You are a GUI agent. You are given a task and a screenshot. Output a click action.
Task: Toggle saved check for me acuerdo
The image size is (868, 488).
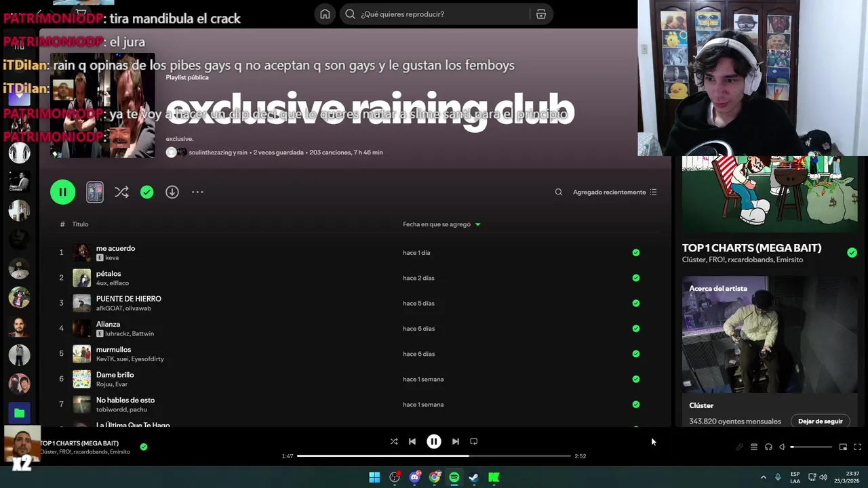[636, 253]
